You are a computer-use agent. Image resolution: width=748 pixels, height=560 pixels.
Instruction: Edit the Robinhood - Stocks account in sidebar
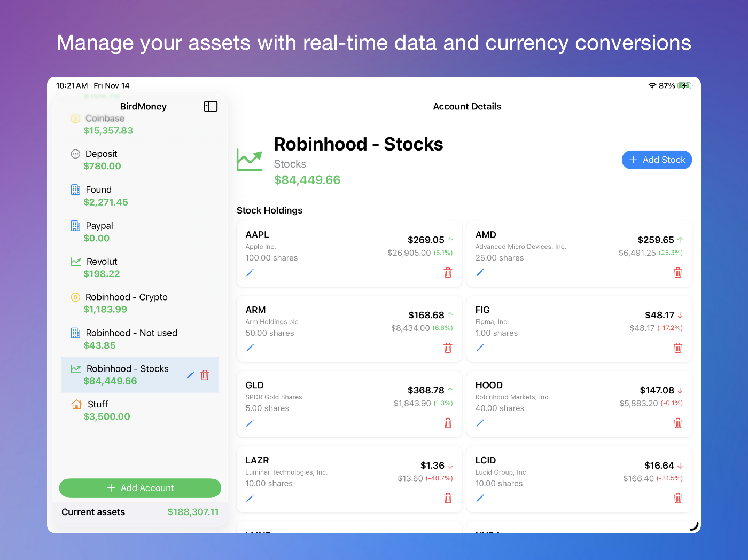point(190,375)
